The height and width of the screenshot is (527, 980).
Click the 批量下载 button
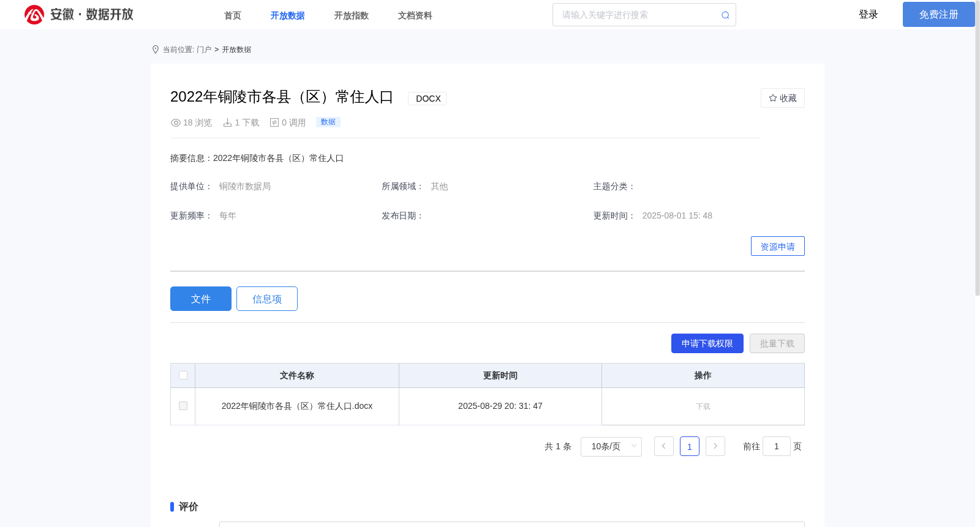click(x=777, y=343)
